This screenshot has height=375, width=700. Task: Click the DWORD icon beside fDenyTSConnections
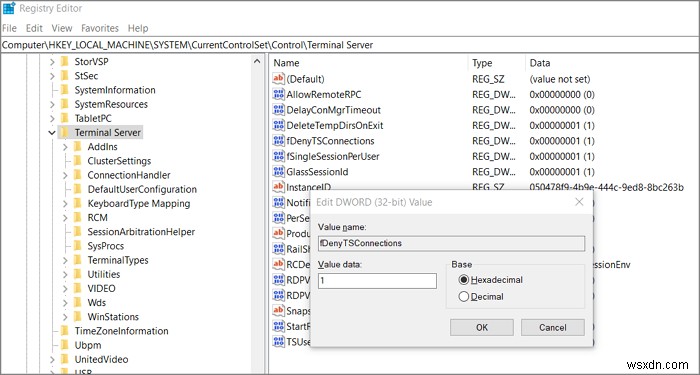[279, 141]
